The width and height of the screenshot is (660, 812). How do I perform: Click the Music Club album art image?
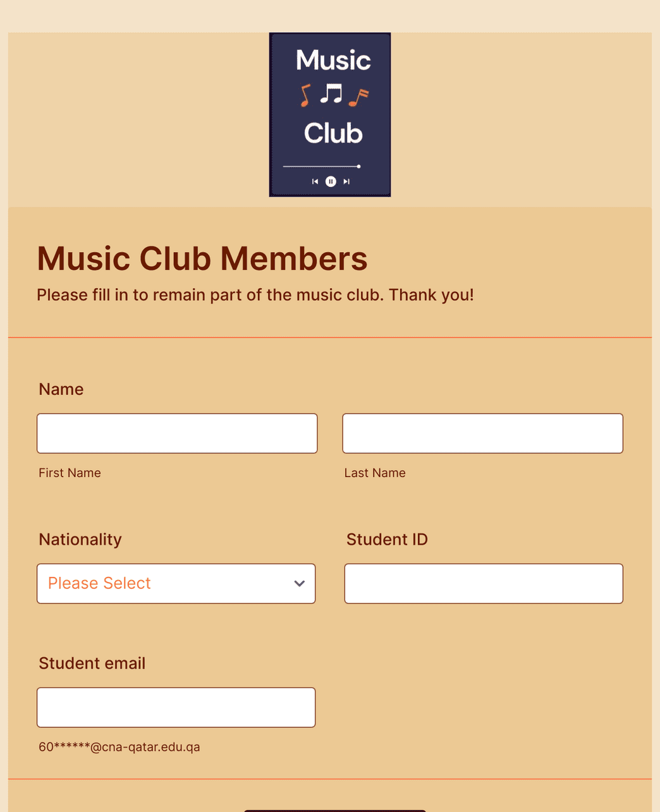[330, 114]
